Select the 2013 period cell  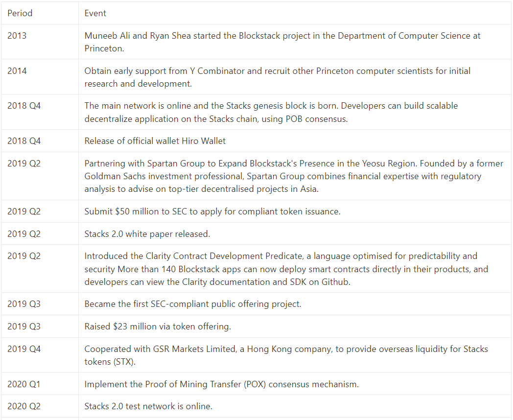17,36
